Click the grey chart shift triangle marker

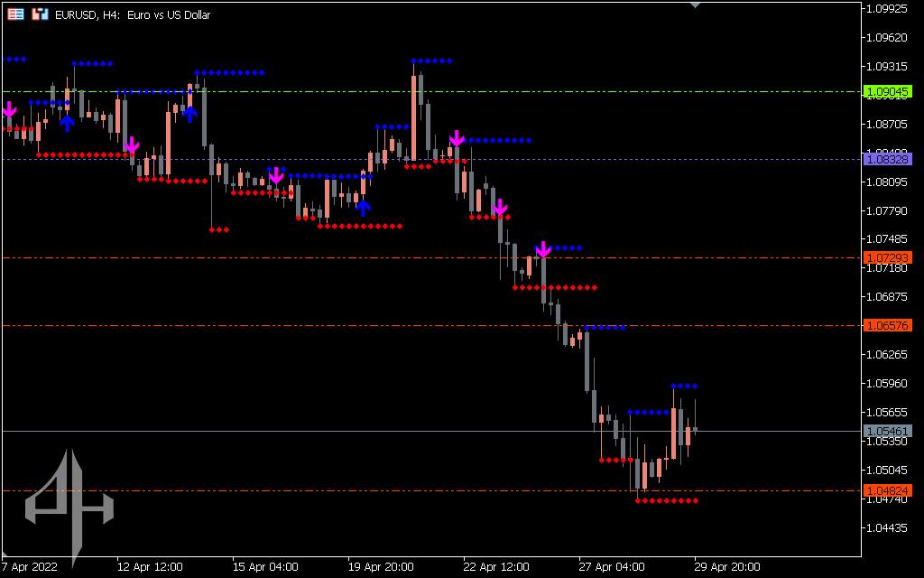tap(695, 5)
